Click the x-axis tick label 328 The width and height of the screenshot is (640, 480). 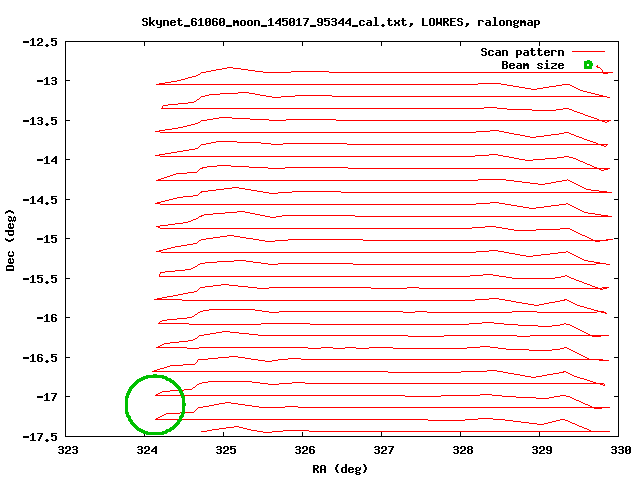pyautogui.click(x=463, y=450)
